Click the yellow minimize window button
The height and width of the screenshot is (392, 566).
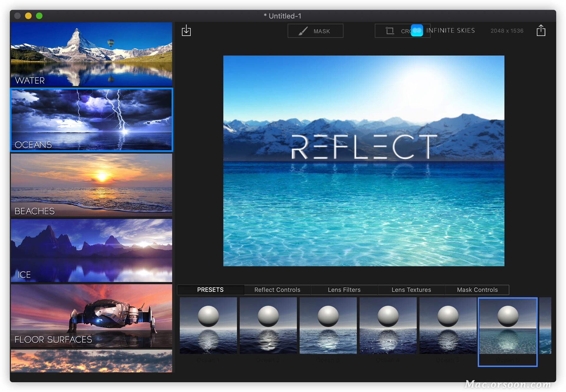[28, 16]
